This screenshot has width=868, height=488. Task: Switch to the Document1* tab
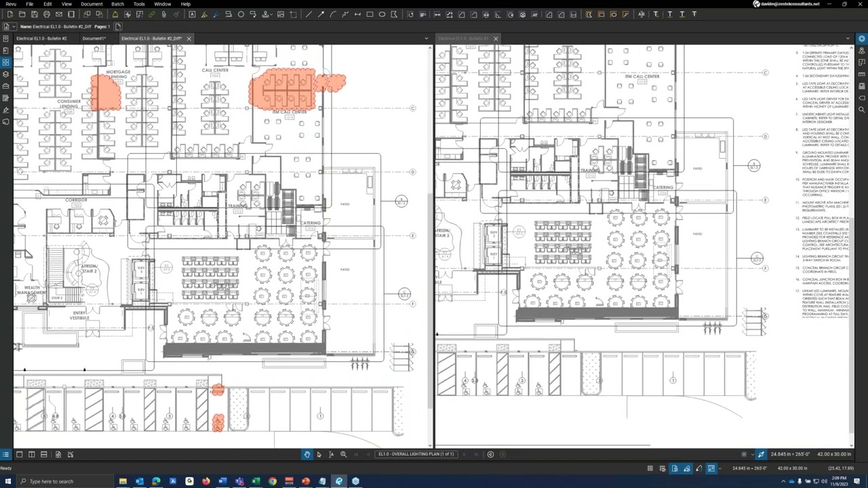(94, 39)
